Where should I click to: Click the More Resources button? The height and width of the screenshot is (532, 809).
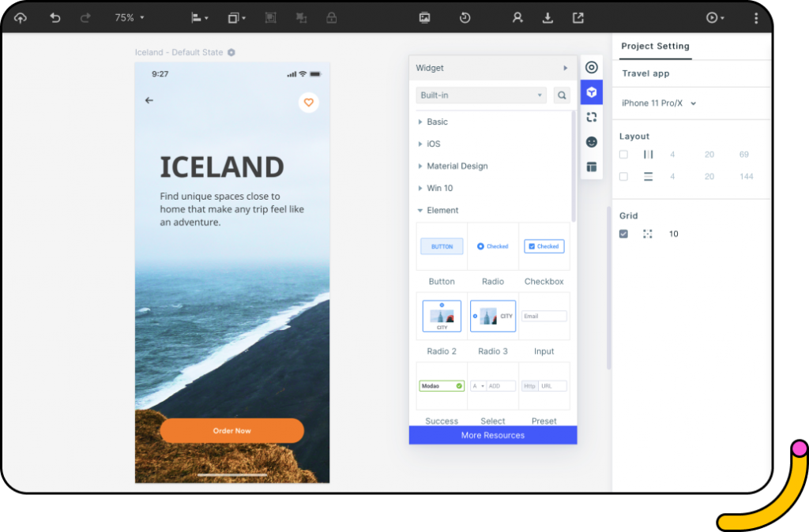click(x=493, y=435)
